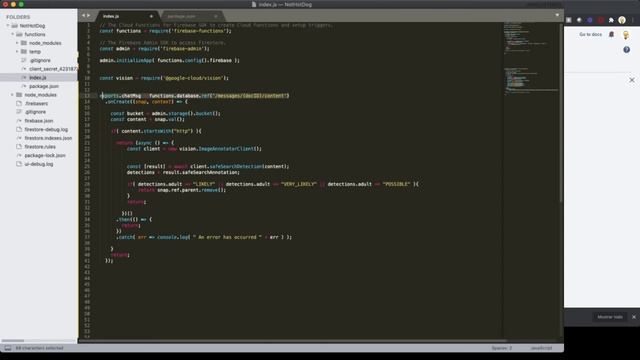Screen dimensions: 640x360
Task: Click 'Mostrar todo' button in downloads bar
Action: click(x=610, y=317)
